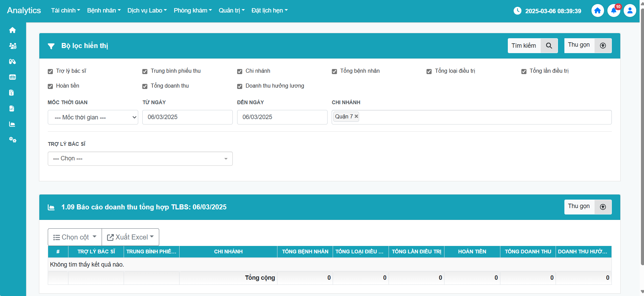Open the Xuất Excel dropdown
The image size is (644, 296).
point(130,237)
